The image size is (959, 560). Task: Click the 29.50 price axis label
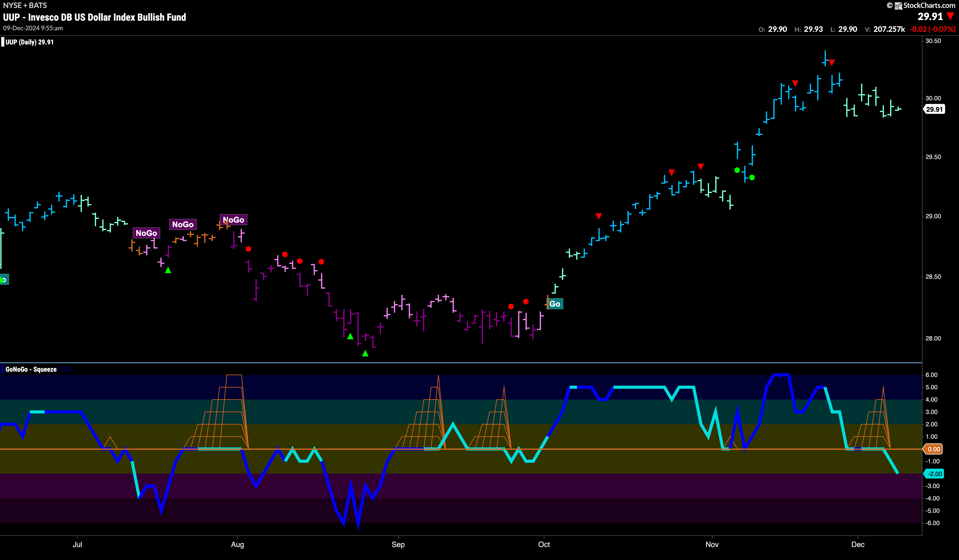933,157
